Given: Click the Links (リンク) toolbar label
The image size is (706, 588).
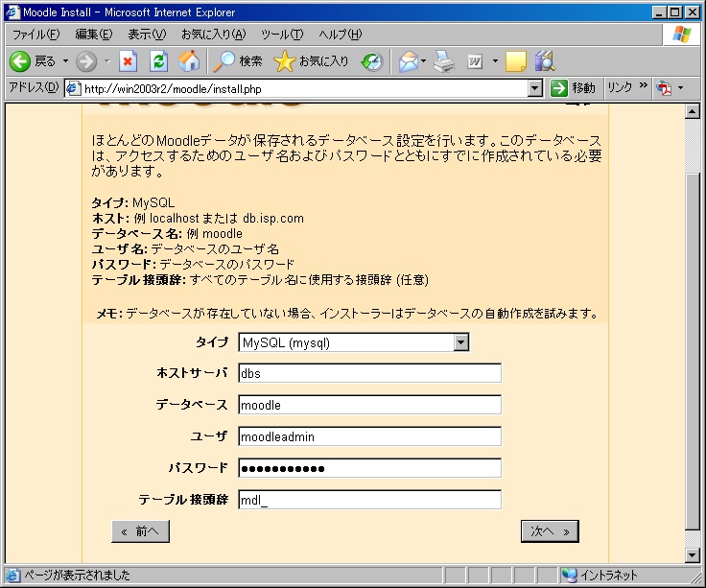Looking at the screenshot, I should click(x=620, y=87).
